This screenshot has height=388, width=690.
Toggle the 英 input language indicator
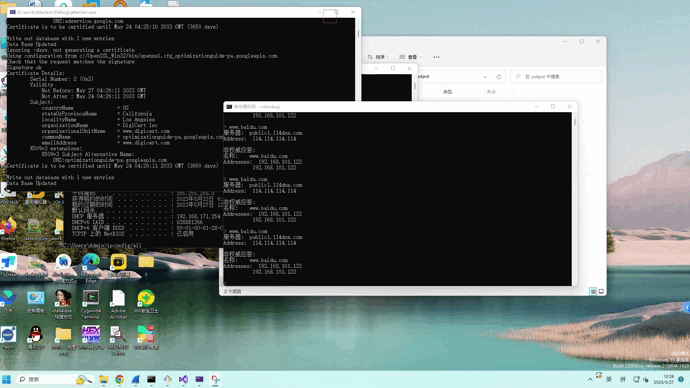[x=609, y=379]
